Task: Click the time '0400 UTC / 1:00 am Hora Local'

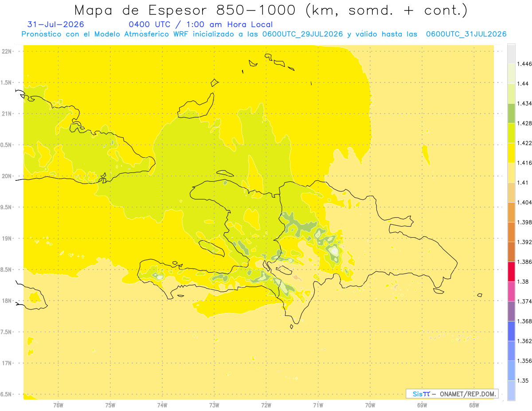Action: point(200,24)
